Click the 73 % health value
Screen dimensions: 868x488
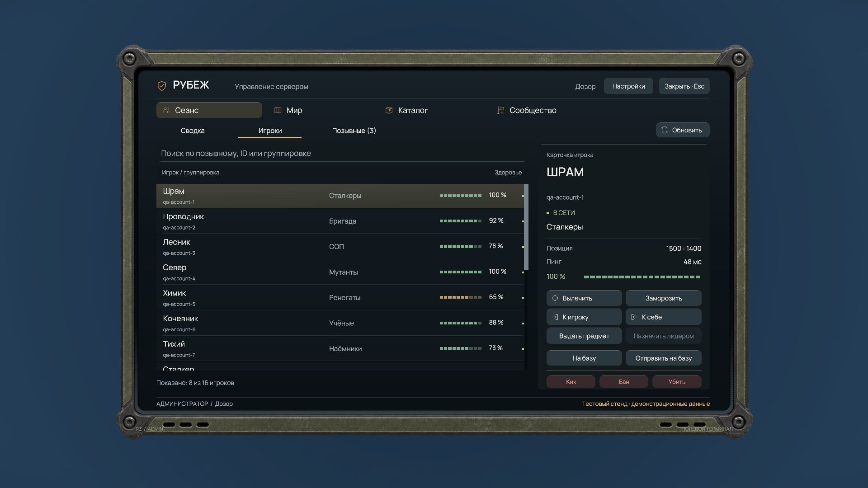coord(496,348)
